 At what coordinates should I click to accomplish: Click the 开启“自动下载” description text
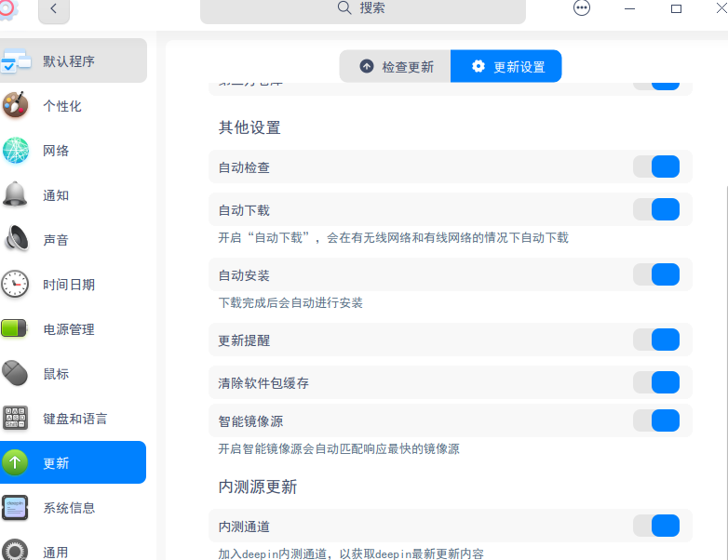pyautogui.click(x=393, y=237)
